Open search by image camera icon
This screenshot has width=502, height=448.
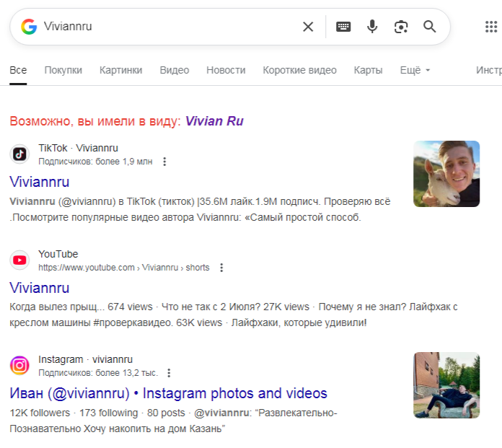point(401,27)
